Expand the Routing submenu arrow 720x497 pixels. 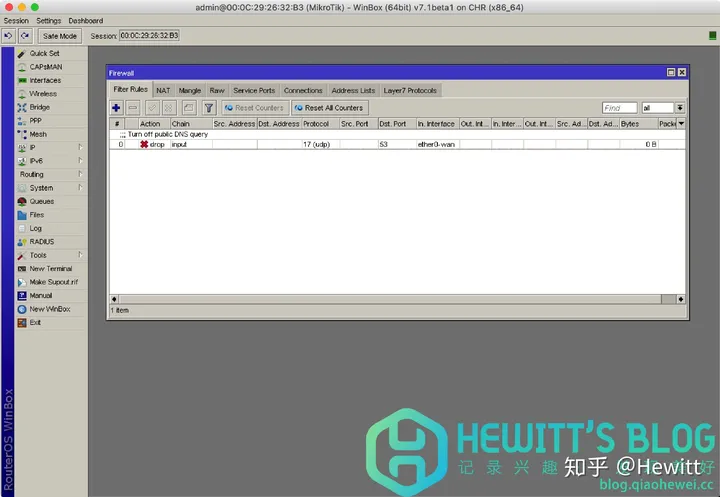pyautogui.click(x=80, y=174)
